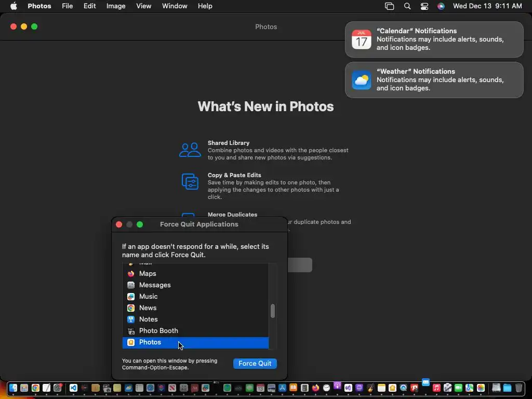Open the View menu
This screenshot has height=399, width=532.
[x=143, y=6]
